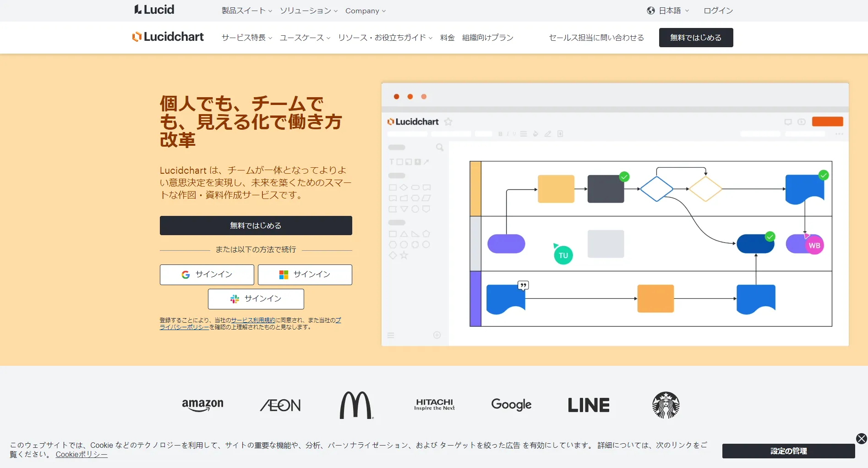Click the Lucid logo in top bar
868x468 pixels.
tap(154, 10)
